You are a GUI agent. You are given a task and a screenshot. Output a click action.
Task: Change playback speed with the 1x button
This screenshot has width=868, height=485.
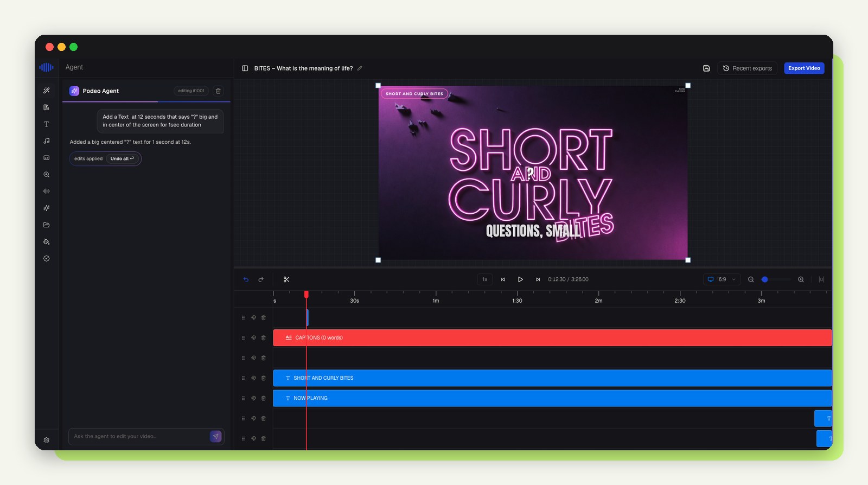tap(485, 279)
